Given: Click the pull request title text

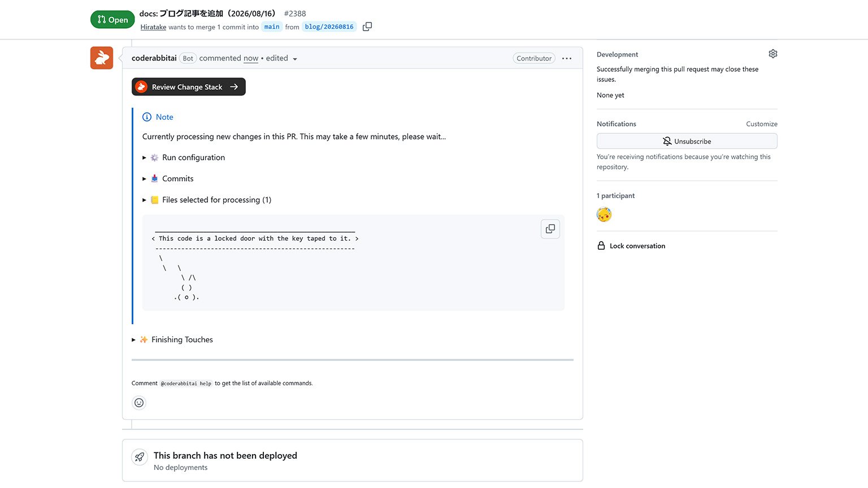Looking at the screenshot, I should pos(207,14).
